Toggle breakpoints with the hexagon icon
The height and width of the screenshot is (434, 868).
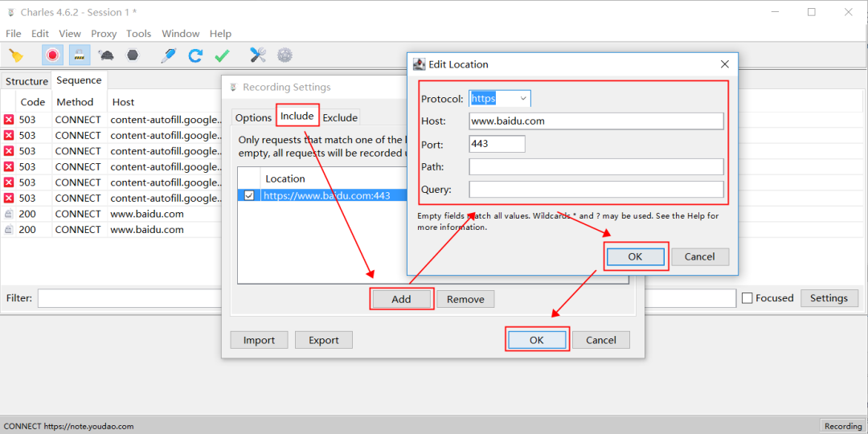pos(133,55)
